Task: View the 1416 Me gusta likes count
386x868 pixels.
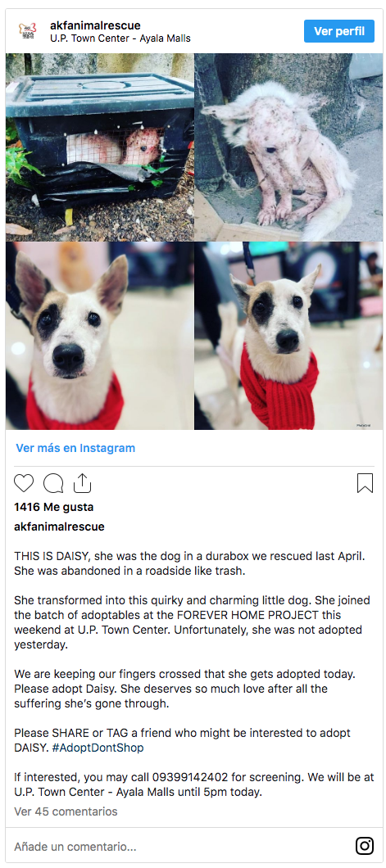Action: click(x=54, y=507)
